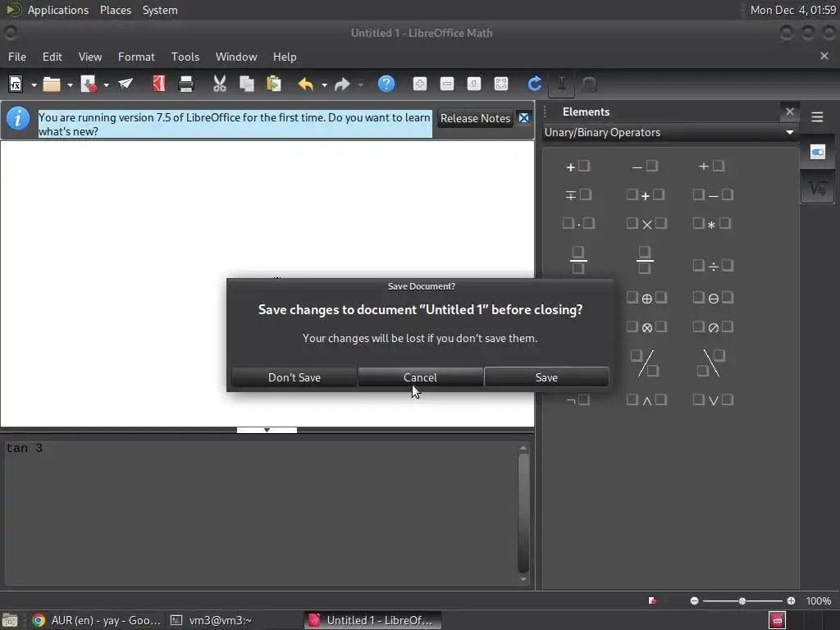This screenshot has width=840, height=630.
Task: Click the Zoom In toolbar icon
Action: coord(420,84)
